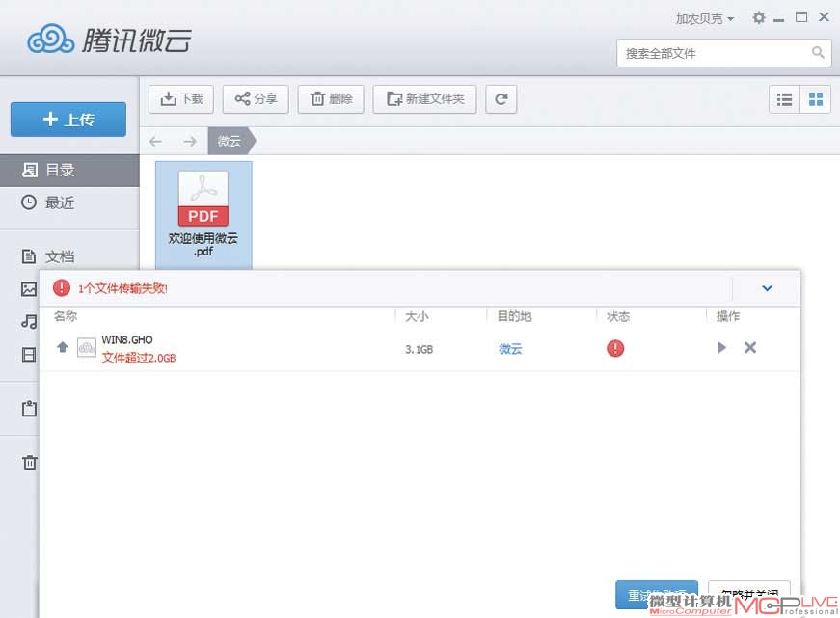Click the WIN8.GHO file name
The width and height of the screenshot is (840, 618).
[127, 340]
